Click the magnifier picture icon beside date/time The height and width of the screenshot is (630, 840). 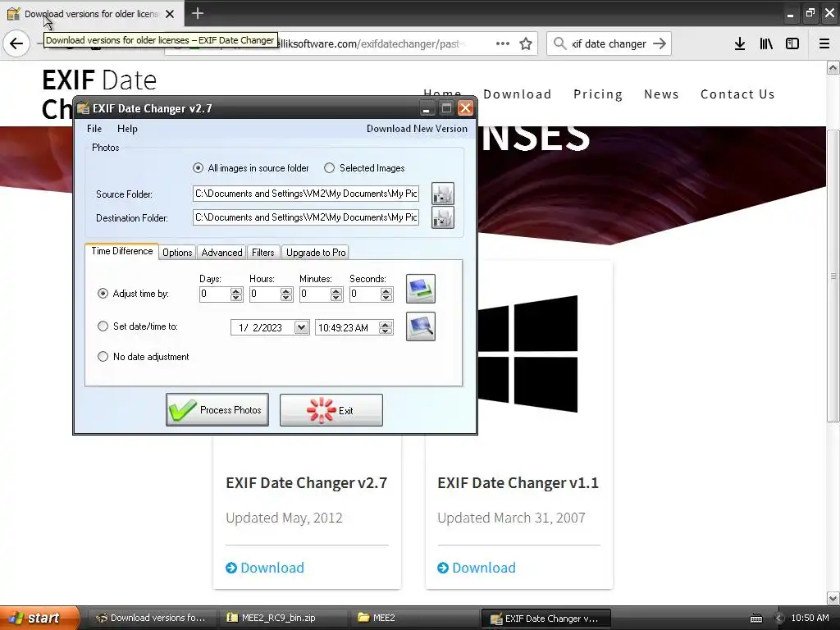click(421, 326)
